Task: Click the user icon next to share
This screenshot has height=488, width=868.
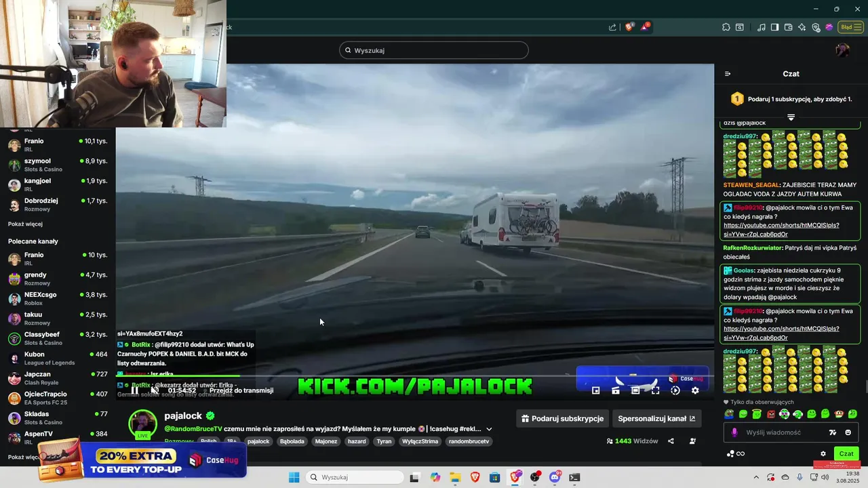Action: (692, 441)
